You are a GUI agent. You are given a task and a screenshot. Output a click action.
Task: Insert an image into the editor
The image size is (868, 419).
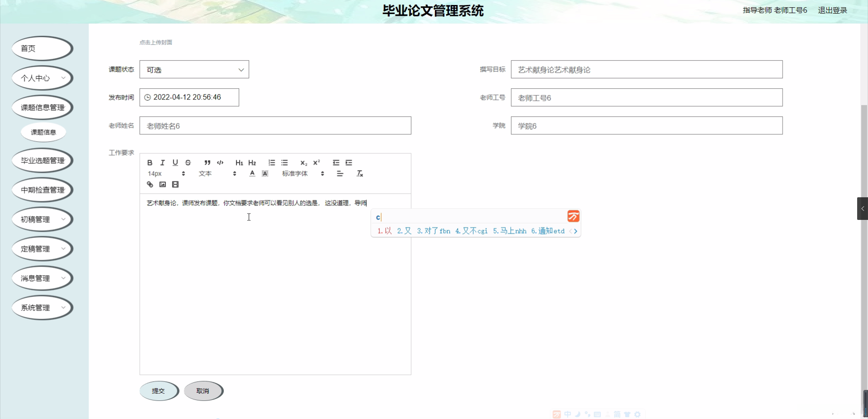[163, 185]
